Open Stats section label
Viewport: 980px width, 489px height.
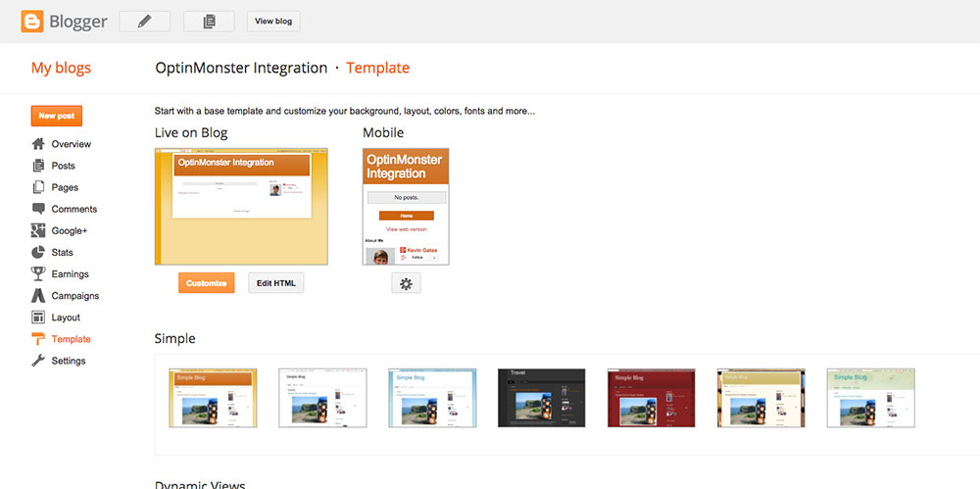tap(63, 253)
